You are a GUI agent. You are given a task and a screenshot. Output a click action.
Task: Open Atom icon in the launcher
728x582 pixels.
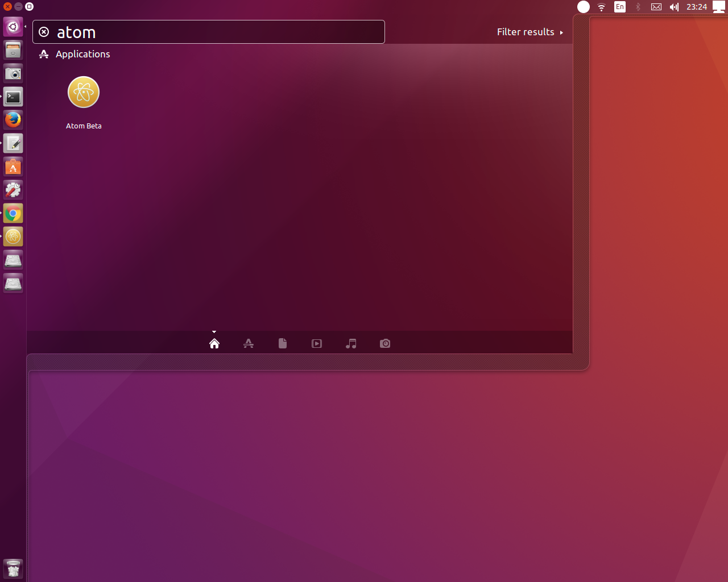pos(13,236)
